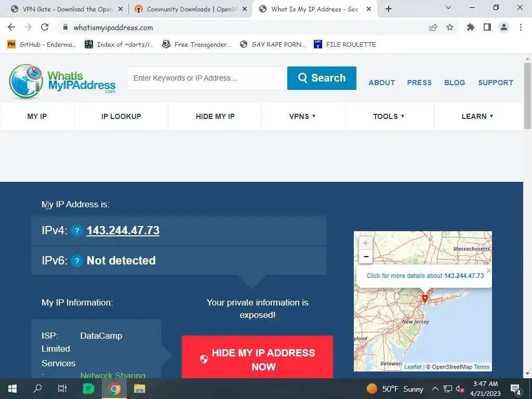Open the extensions puzzle icon

click(471, 27)
